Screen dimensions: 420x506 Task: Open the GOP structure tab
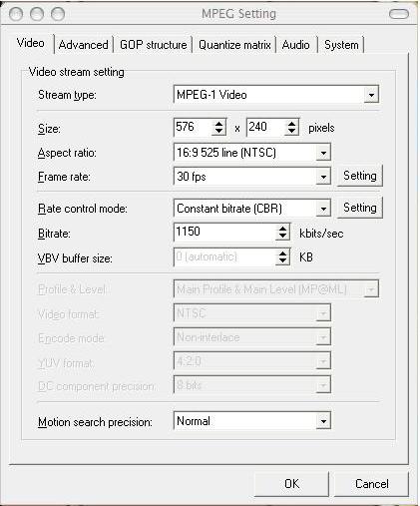pyautogui.click(x=154, y=45)
